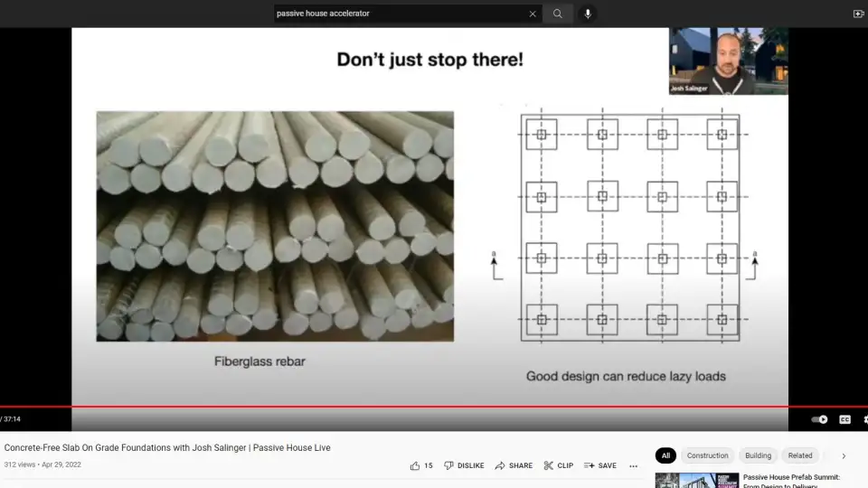Select the Building filter chip
Viewport: 868px width, 488px height.
(758, 455)
